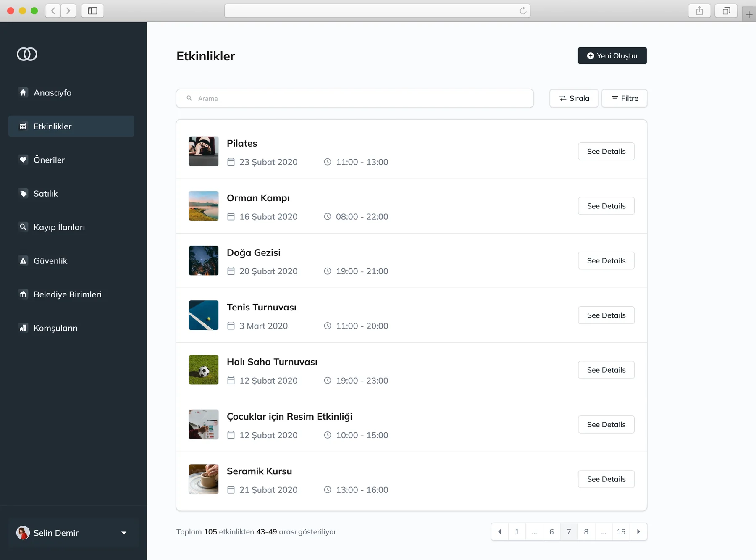Click next page arrow in pagination
Image resolution: width=756 pixels, height=560 pixels.
[x=638, y=532]
